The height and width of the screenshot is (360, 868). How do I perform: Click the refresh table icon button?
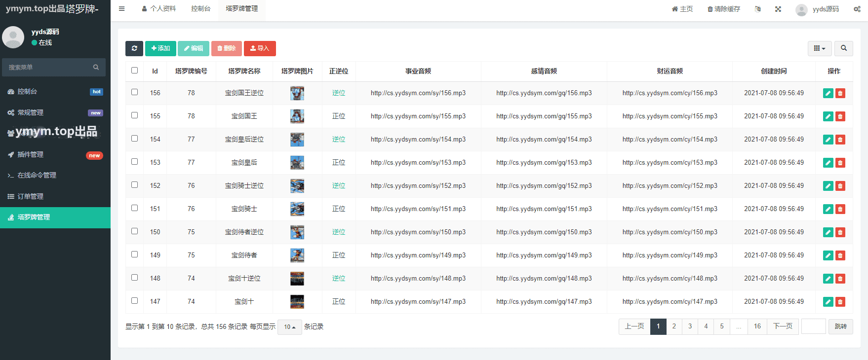click(134, 48)
